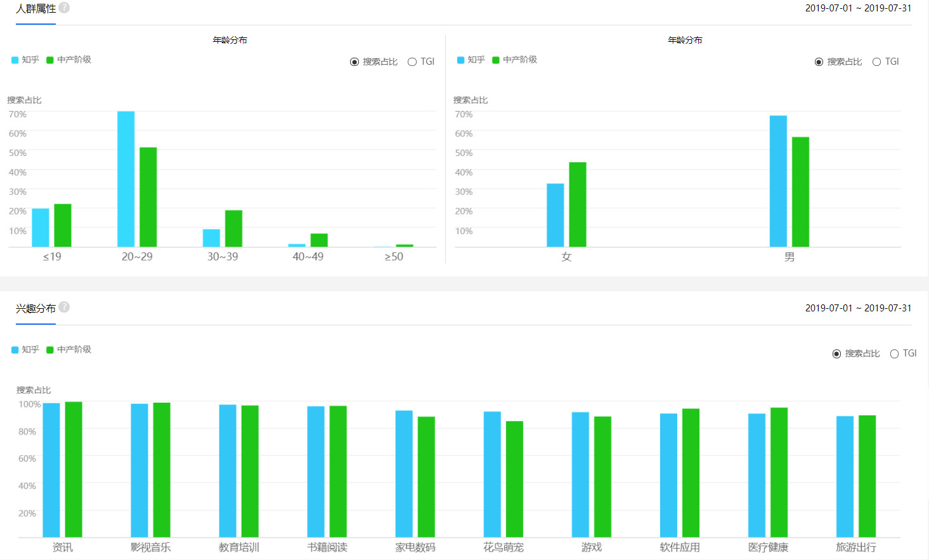
Task: Click the 中产阶级 bar for 医疗健康
Action: pyautogui.click(x=779, y=472)
